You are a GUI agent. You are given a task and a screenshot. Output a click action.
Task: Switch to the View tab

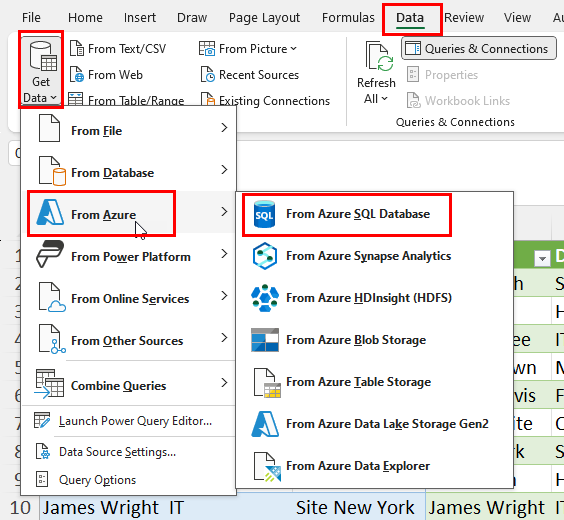pyautogui.click(x=517, y=18)
